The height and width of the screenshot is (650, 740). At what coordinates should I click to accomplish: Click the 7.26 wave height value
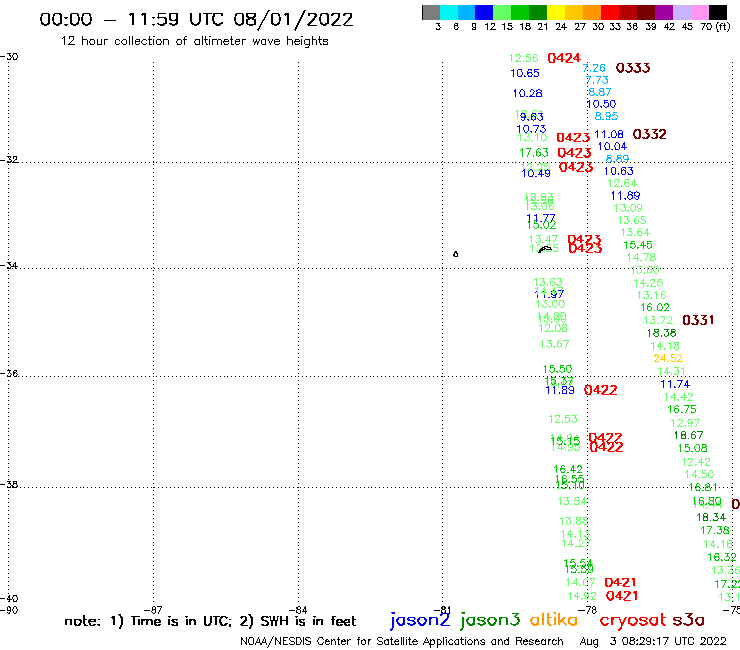594,68
